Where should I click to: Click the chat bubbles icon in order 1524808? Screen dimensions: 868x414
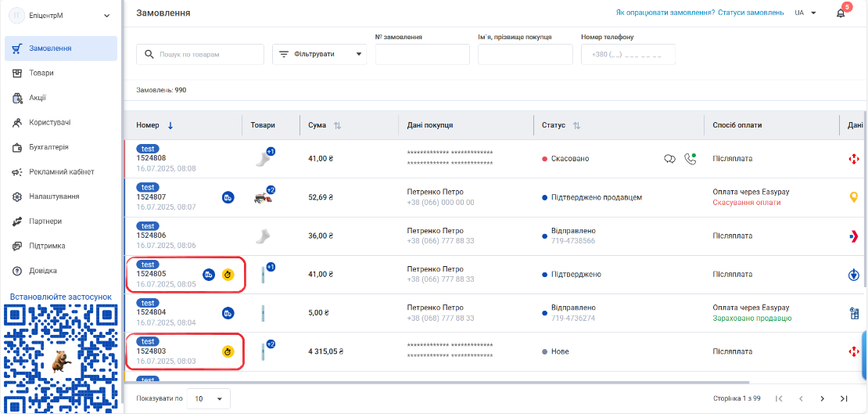[669, 159]
